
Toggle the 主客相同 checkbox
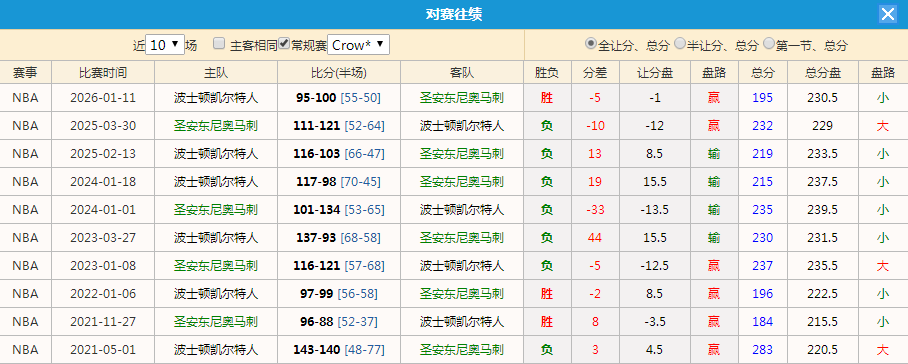click(219, 43)
